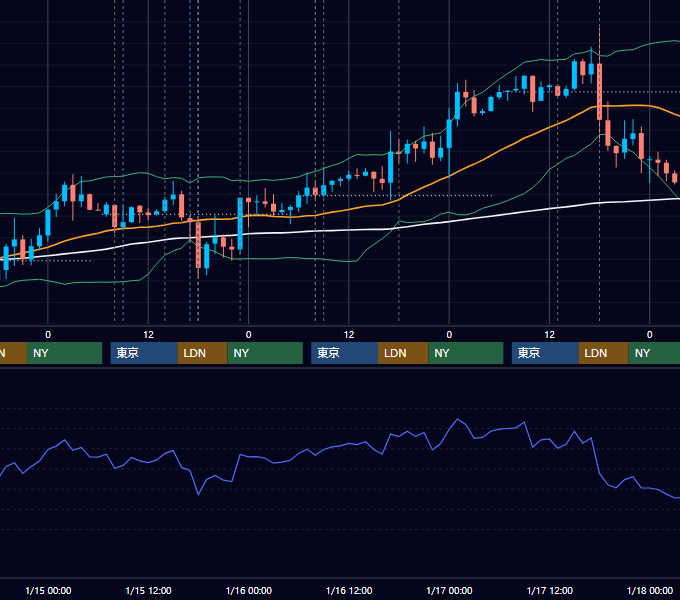Select the long red candle at 1/15 low
Viewport: 680px width, 600px height.
[x=198, y=245]
